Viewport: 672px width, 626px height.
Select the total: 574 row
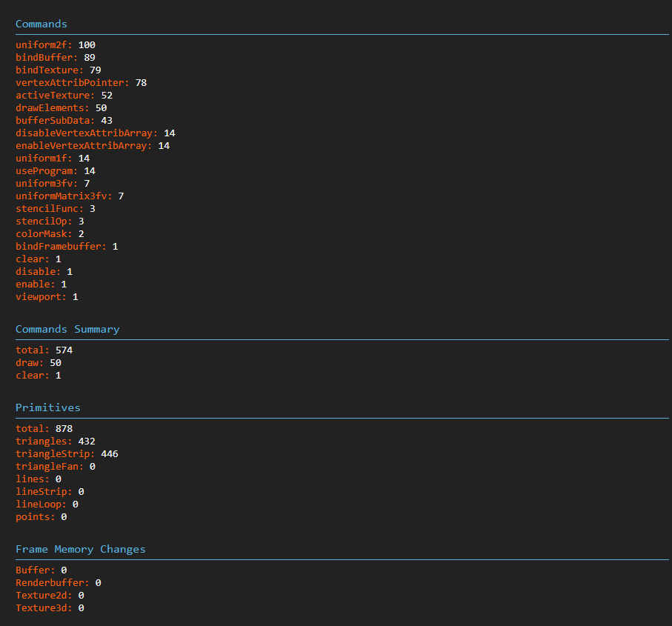[44, 350]
